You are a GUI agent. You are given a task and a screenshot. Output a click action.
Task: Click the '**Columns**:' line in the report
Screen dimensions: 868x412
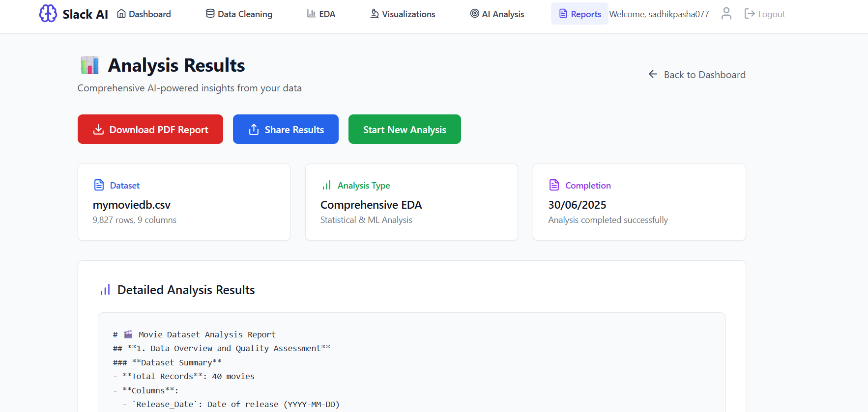(146, 390)
